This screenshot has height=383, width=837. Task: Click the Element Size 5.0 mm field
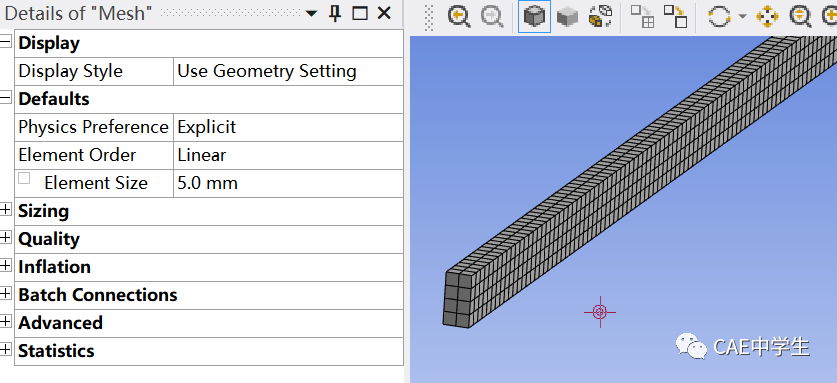point(288,183)
